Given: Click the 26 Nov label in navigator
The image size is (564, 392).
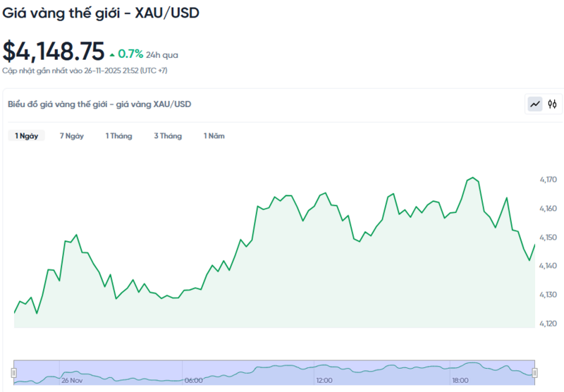Looking at the screenshot, I should coord(72,380).
